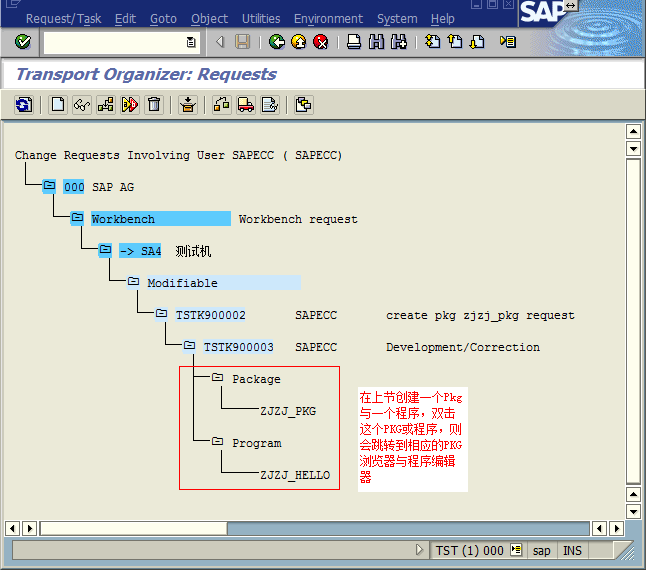Click the 'Development/Correction' description text
The height and width of the screenshot is (570, 646).
(463, 347)
